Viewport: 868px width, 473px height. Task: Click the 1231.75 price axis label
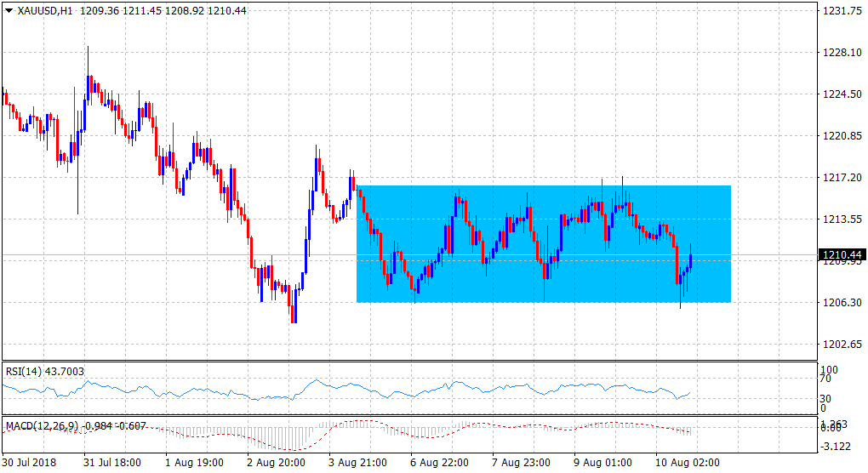coord(841,11)
